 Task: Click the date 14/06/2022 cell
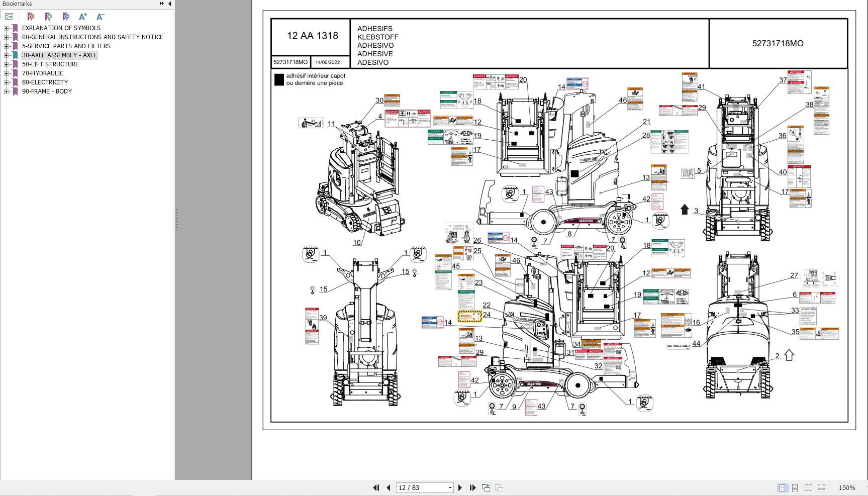(x=328, y=62)
